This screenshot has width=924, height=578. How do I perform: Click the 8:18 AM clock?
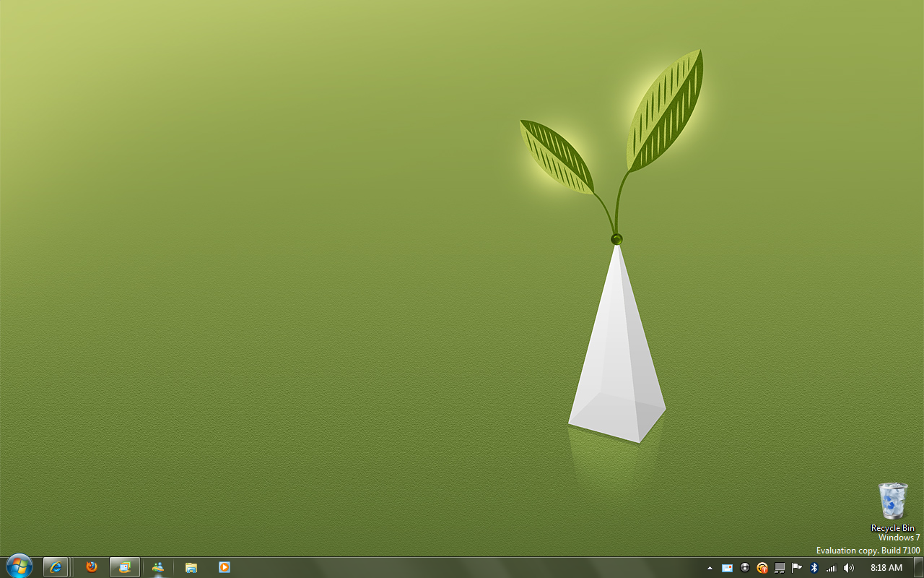pyautogui.click(x=886, y=568)
